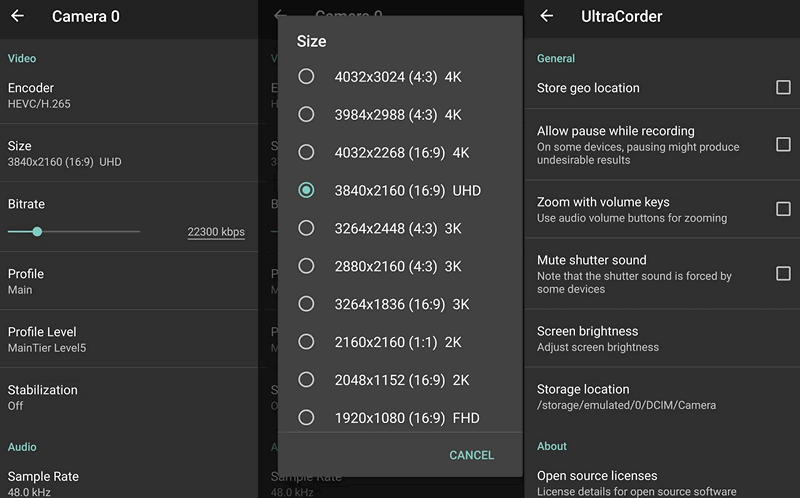Choose 3264x1836 (16:9) 3K resolution
Screen dimensions: 800x498
[401, 304]
